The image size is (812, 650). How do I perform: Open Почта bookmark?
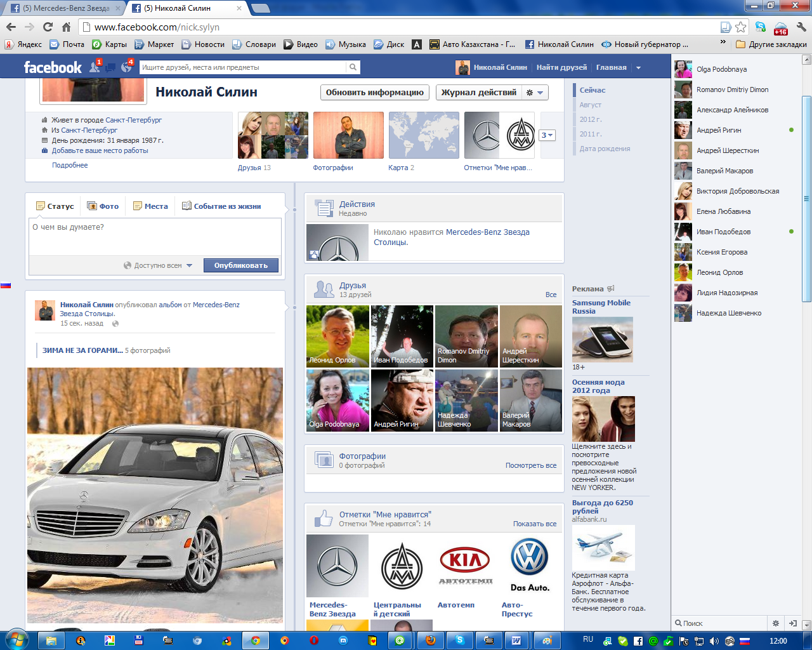[67, 44]
